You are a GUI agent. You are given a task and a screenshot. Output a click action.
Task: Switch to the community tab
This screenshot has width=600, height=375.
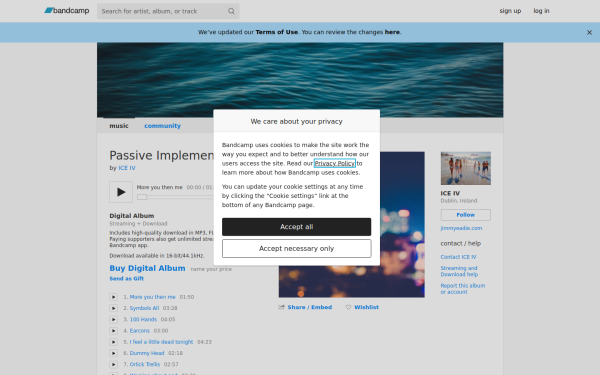(x=162, y=126)
